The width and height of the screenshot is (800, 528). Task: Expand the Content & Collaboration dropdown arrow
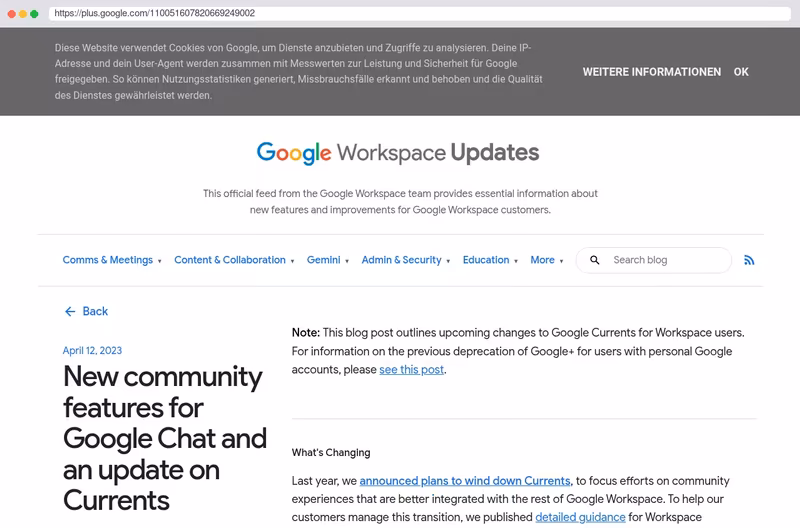[292, 261]
